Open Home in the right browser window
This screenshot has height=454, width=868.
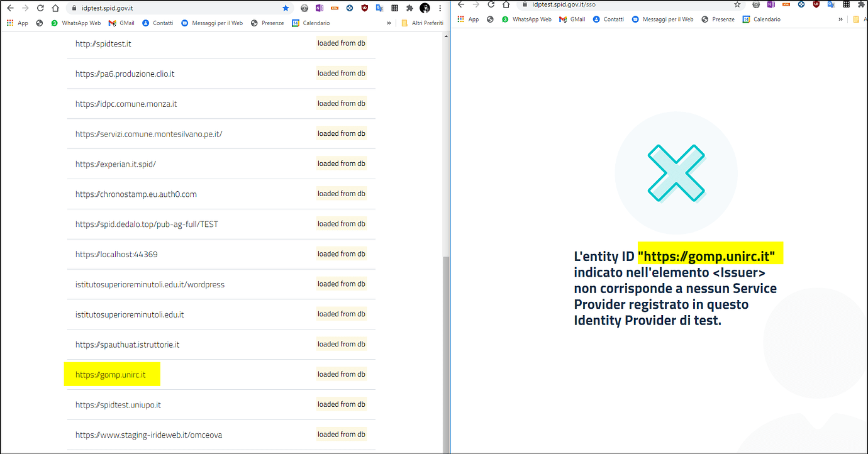(506, 4)
